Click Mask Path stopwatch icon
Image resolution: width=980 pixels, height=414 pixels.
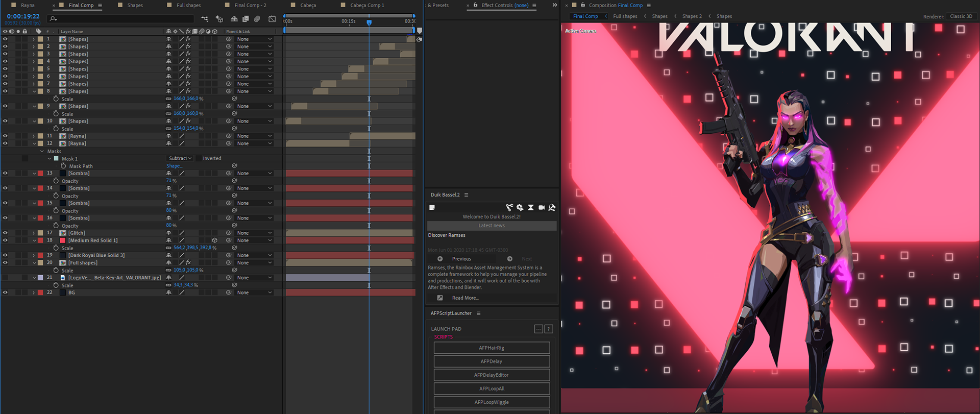click(x=63, y=166)
